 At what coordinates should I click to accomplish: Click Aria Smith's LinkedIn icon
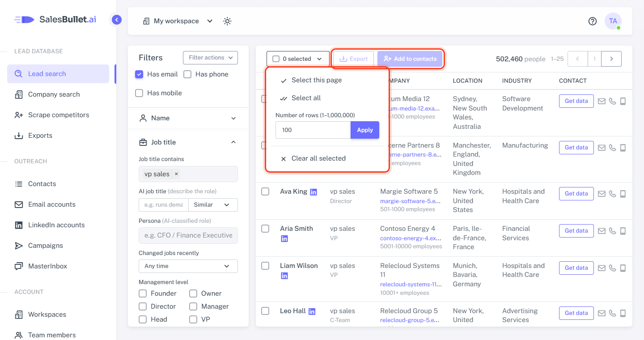[284, 239]
